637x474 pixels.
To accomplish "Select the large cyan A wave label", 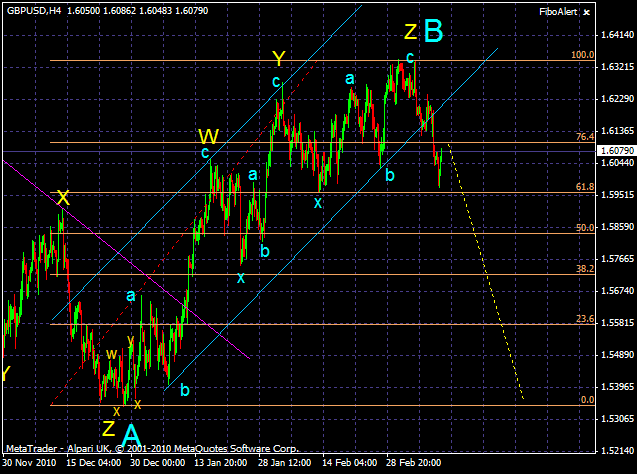I will click(x=131, y=436).
